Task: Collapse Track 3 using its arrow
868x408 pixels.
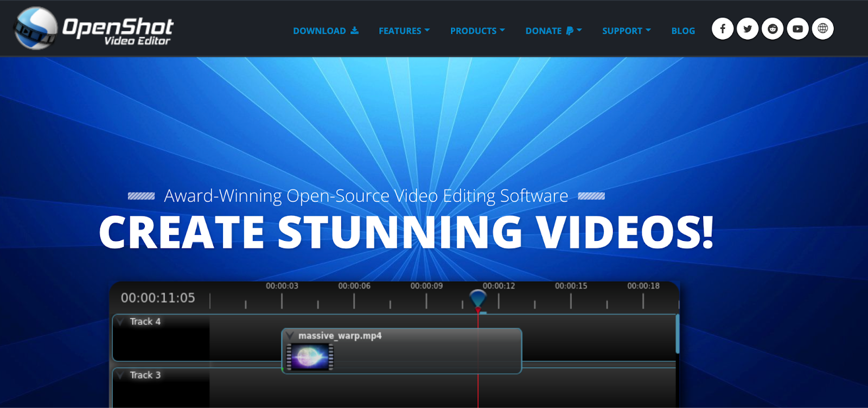Action: click(120, 375)
